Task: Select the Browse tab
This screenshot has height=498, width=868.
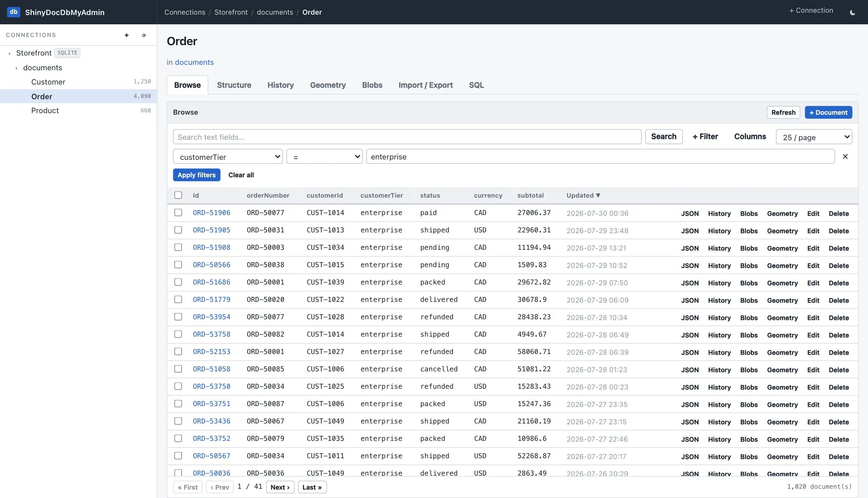Action: click(x=187, y=85)
